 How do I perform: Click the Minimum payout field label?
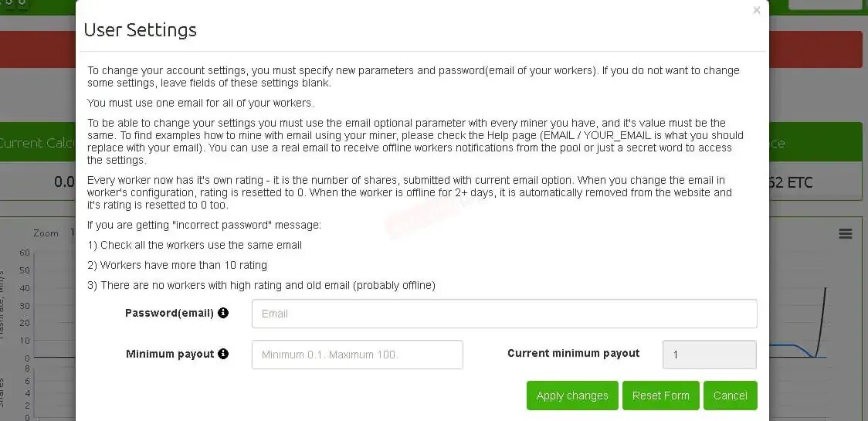[x=170, y=354]
